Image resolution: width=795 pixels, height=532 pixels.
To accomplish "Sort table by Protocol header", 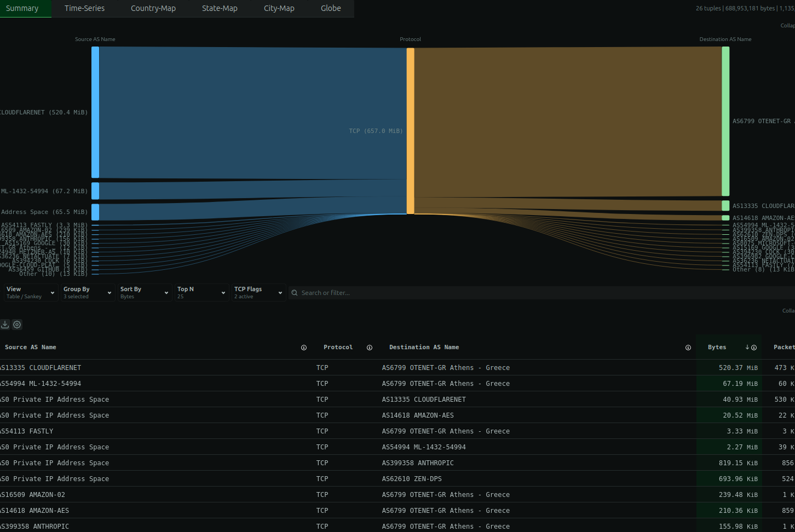I will [338, 348].
